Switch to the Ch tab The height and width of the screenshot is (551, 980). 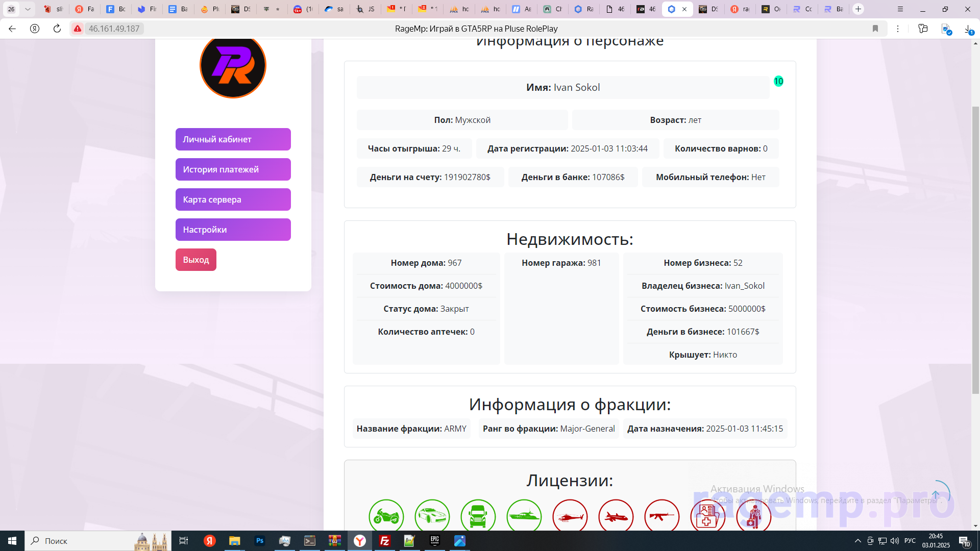pyautogui.click(x=553, y=9)
